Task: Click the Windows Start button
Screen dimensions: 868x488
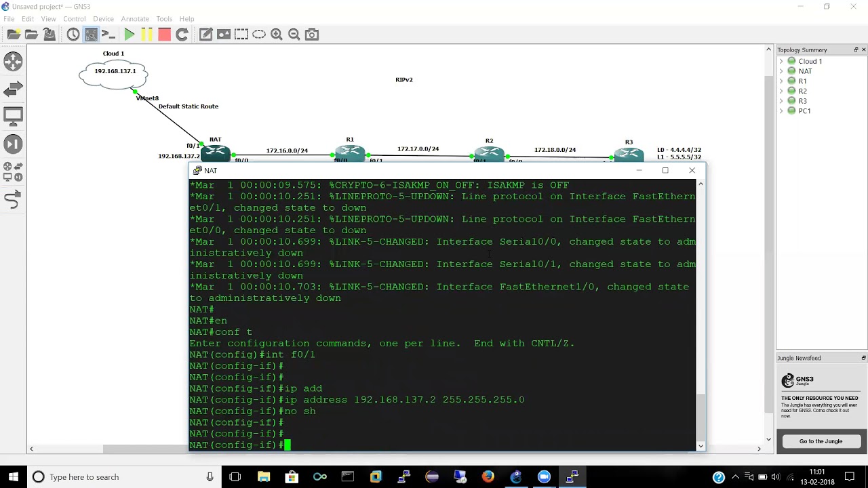Action: pos(13,476)
